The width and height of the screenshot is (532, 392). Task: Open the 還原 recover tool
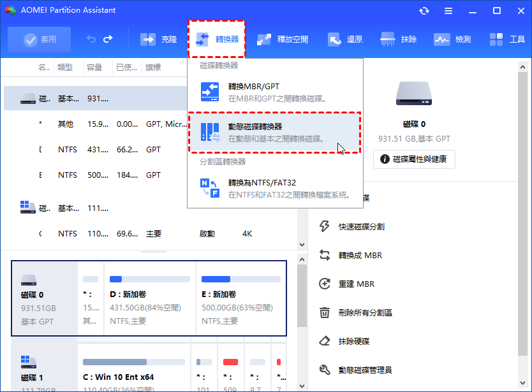[x=345, y=40]
